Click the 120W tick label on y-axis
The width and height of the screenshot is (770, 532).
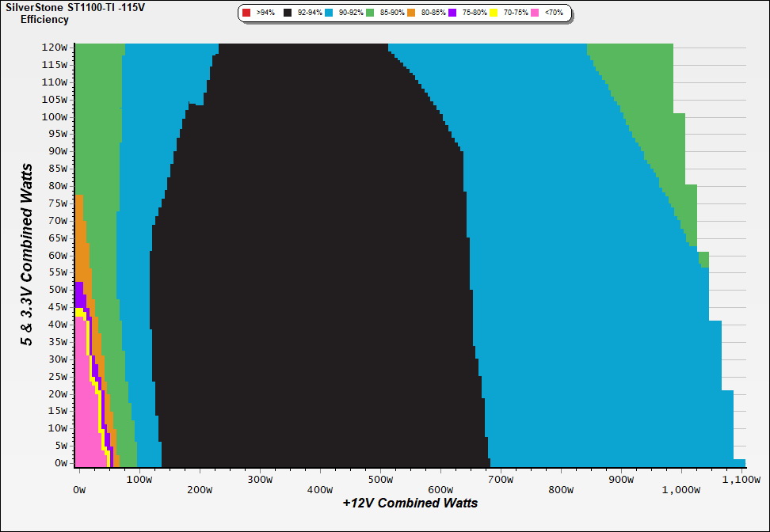55,47
